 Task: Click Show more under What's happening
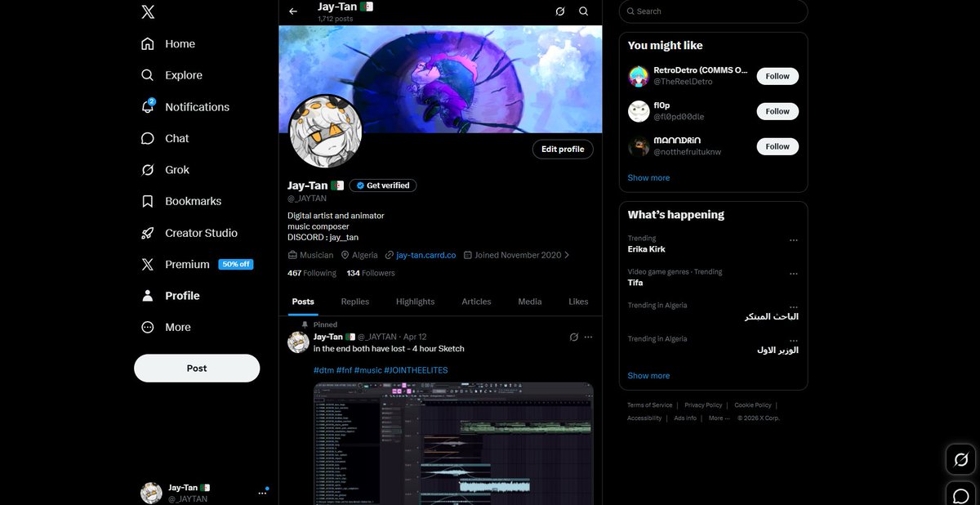tap(648, 376)
